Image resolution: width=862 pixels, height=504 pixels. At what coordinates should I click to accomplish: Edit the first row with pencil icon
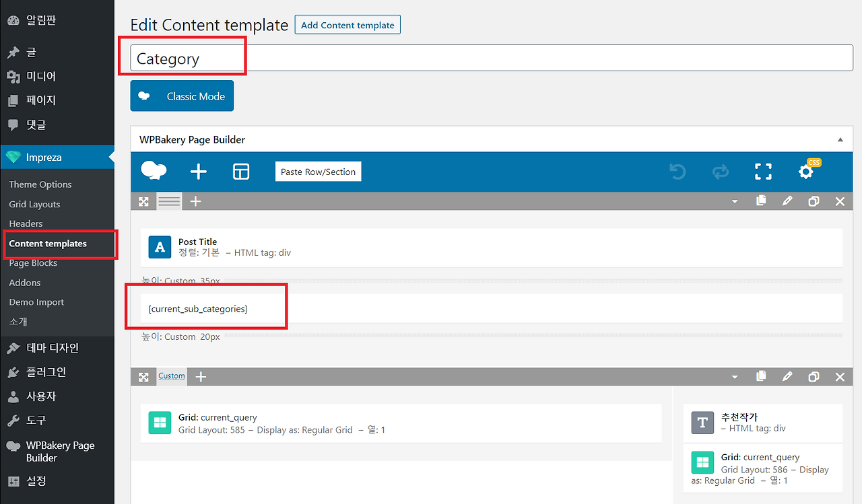[x=787, y=201]
